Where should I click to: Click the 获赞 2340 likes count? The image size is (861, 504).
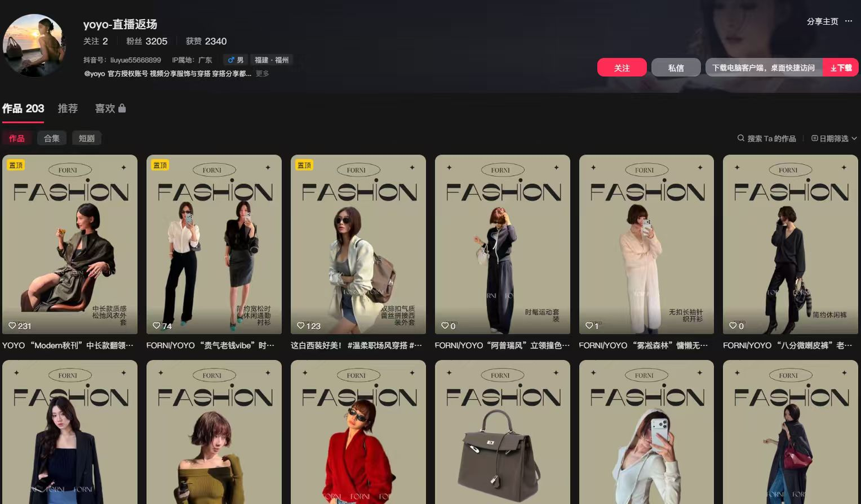tap(206, 41)
